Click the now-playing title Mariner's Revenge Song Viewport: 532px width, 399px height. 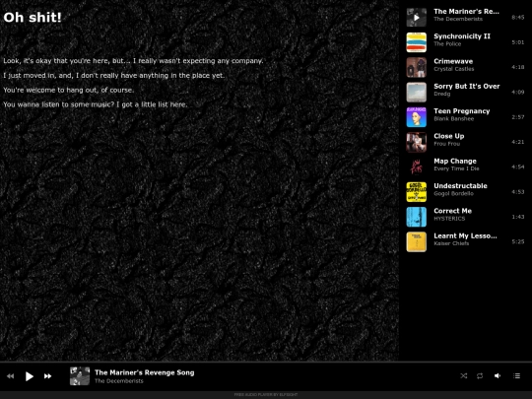pos(144,372)
